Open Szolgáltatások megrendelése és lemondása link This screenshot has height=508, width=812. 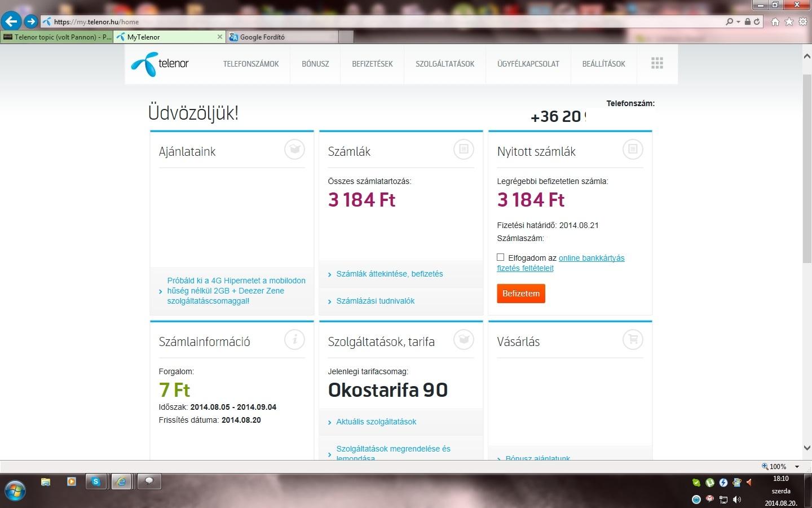tap(393, 453)
